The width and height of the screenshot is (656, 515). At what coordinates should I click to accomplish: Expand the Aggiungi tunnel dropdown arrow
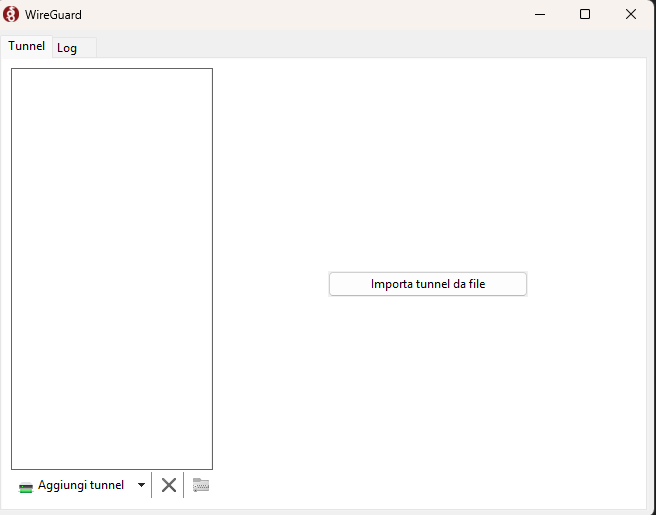pos(141,485)
